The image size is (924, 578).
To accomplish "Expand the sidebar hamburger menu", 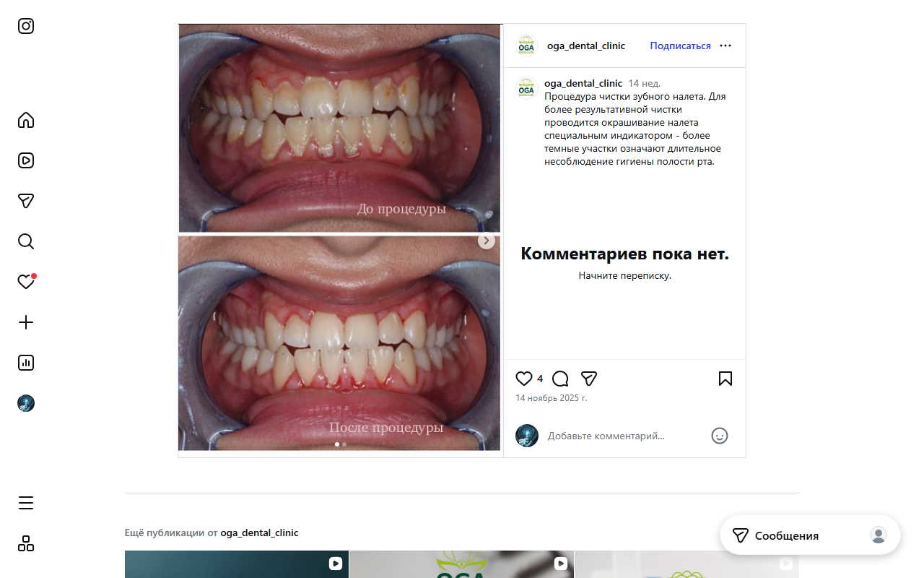I will (x=26, y=503).
